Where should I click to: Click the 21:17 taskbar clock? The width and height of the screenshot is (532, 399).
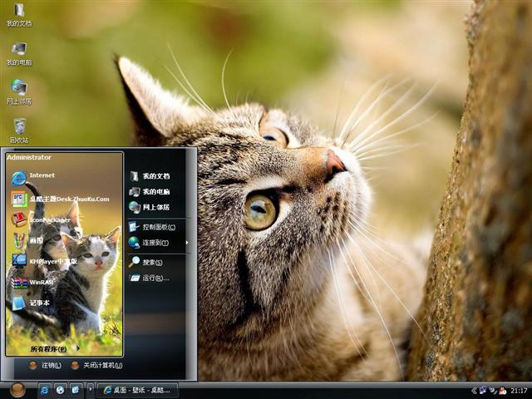click(519, 391)
